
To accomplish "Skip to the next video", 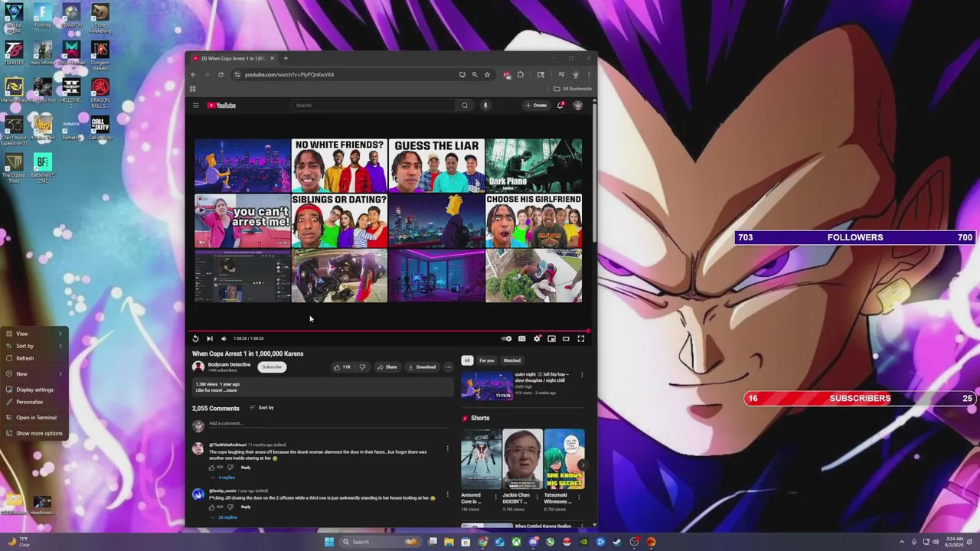I will (x=209, y=338).
